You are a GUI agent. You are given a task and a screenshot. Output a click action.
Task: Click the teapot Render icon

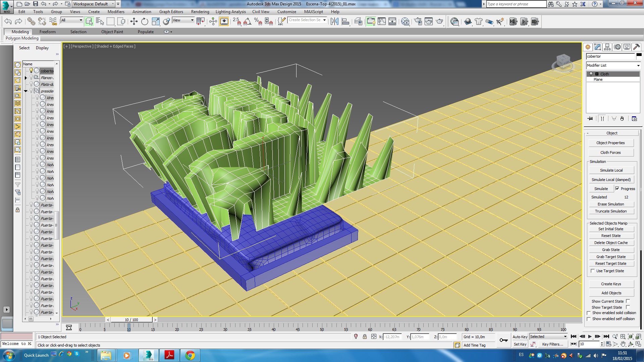tap(439, 22)
